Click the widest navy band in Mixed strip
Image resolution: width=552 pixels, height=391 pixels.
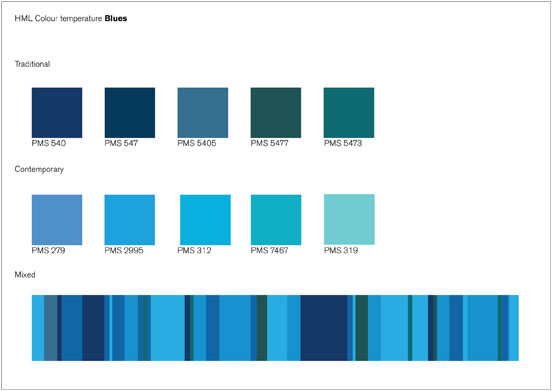[324, 328]
